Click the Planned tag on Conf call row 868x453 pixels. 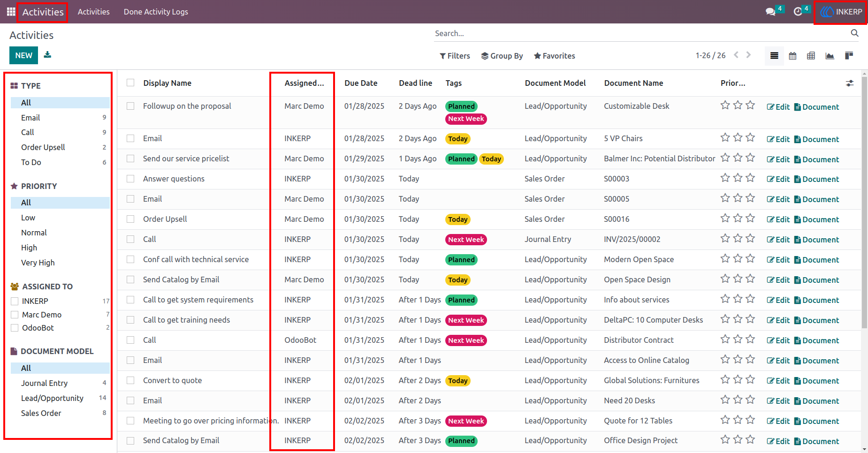pos(461,260)
